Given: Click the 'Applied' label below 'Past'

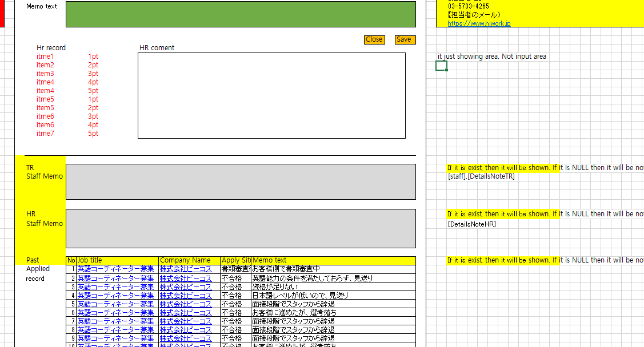Looking at the screenshot, I should point(38,269).
